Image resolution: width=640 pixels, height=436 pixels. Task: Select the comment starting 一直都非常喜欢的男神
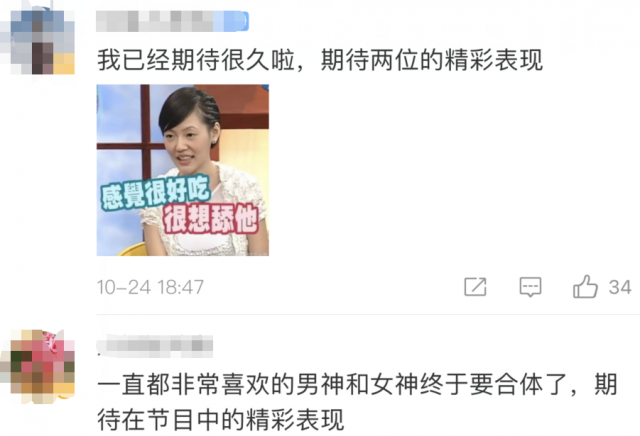[357, 402]
